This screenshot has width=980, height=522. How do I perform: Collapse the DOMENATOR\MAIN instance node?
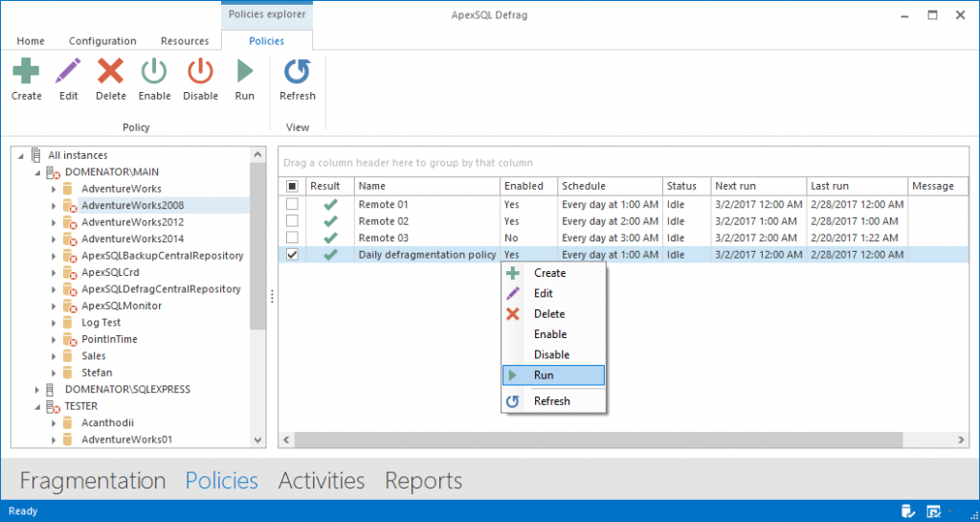click(x=37, y=172)
